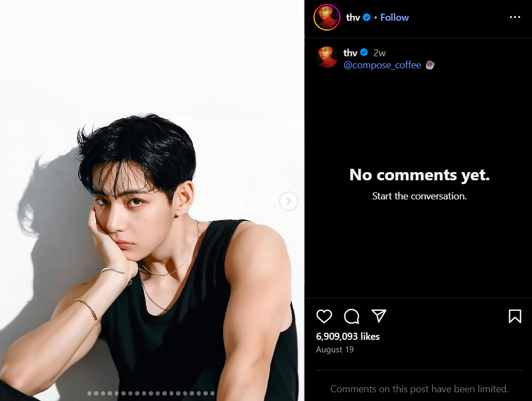Follow the thv account
Screen dimensions: 532x401
coord(394,17)
